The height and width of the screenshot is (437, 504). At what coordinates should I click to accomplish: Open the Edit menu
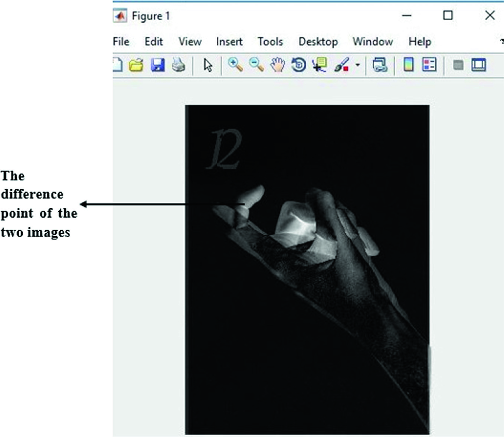[154, 41]
